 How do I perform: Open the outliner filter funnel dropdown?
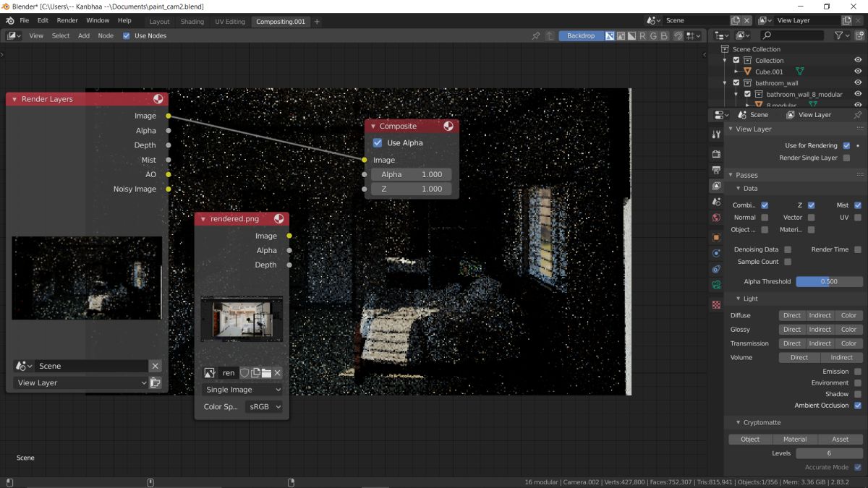842,35
